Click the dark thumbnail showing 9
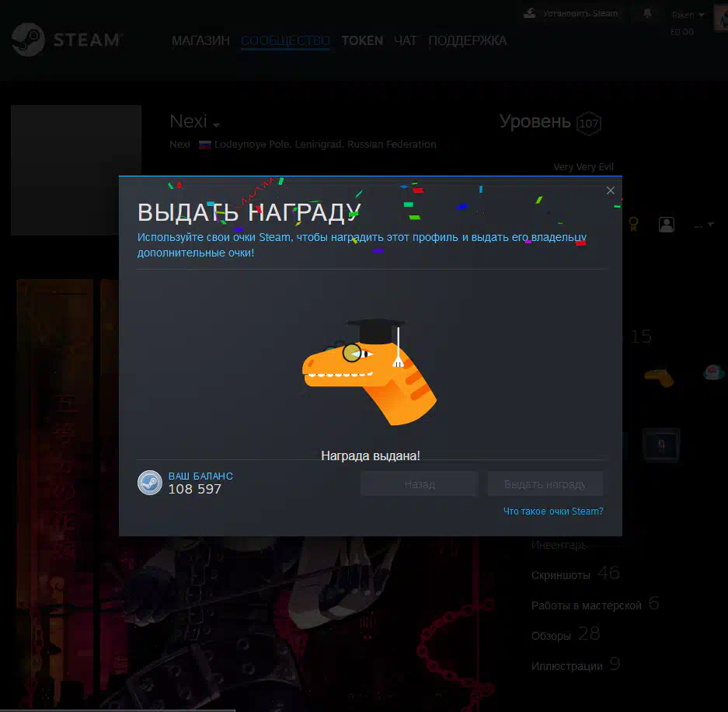The height and width of the screenshot is (712, 728). click(x=661, y=445)
